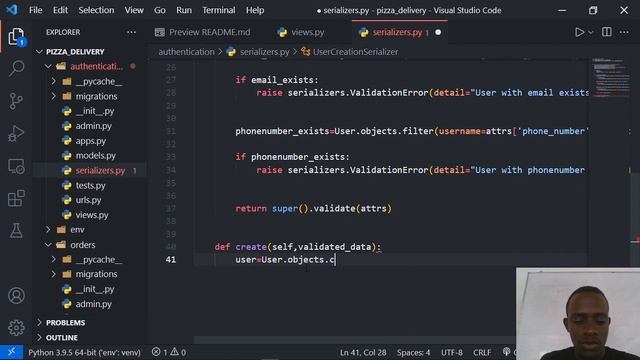Open the Source Control view icon
The height and width of the screenshot is (360, 640).
16,101
